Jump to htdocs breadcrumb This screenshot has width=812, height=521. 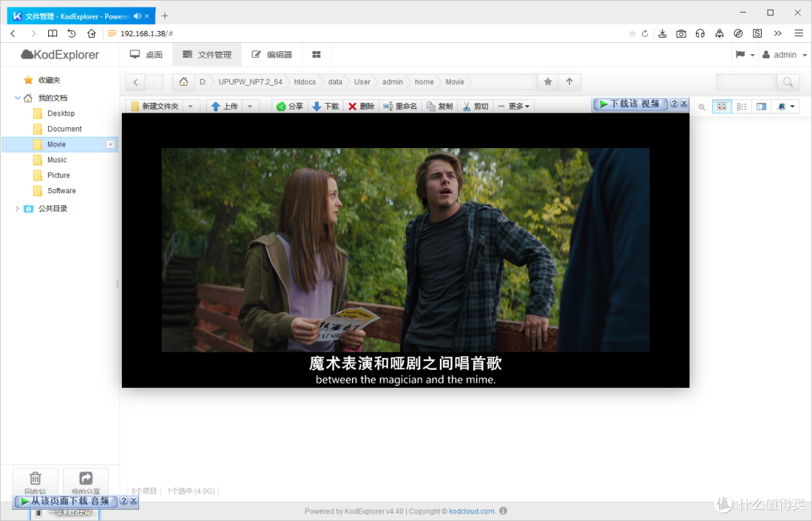304,82
